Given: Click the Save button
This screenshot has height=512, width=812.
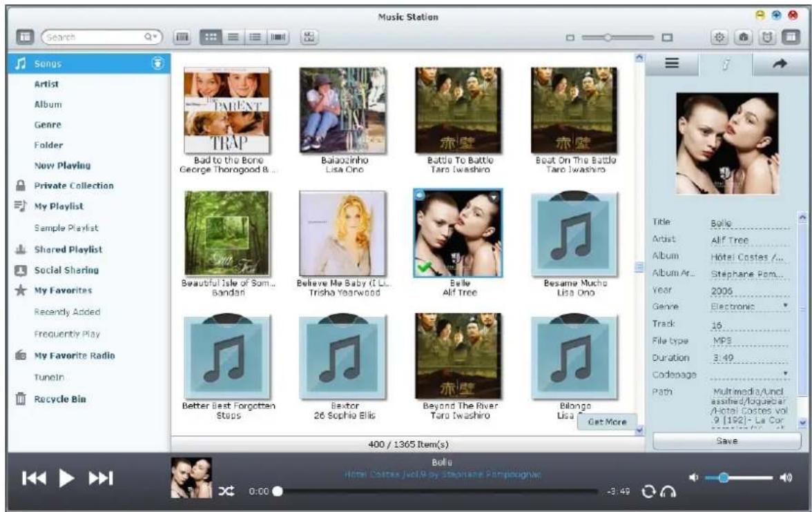Looking at the screenshot, I should pos(726,440).
